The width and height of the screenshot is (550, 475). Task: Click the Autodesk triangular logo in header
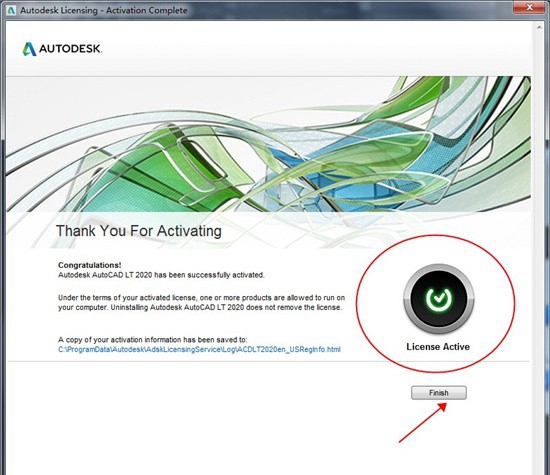coord(29,49)
